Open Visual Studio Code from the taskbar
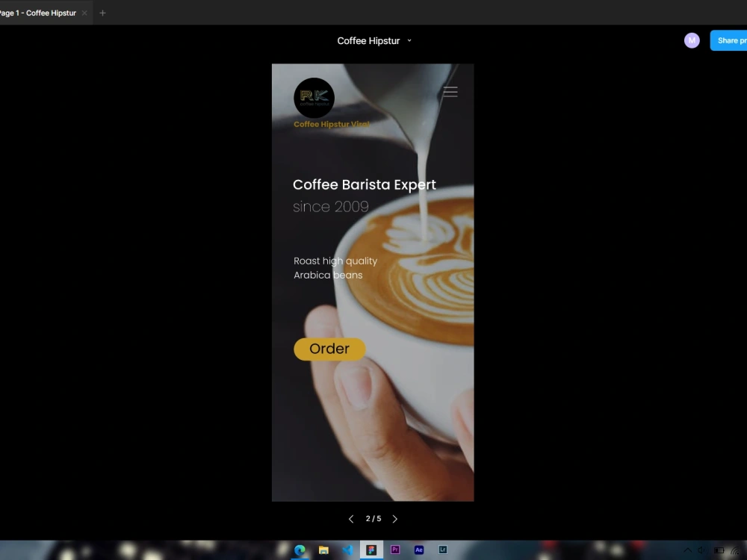Image resolution: width=747 pixels, height=560 pixels. tap(348, 550)
